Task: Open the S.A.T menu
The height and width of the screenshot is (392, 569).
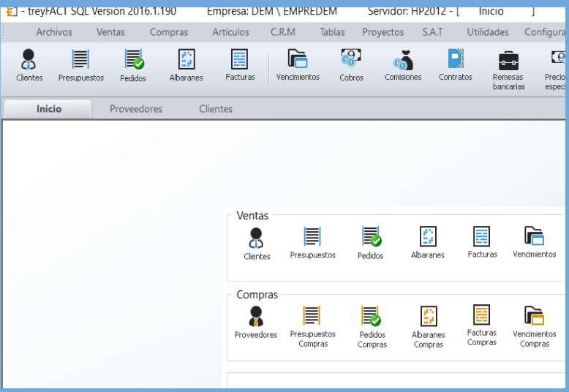Action: point(432,32)
